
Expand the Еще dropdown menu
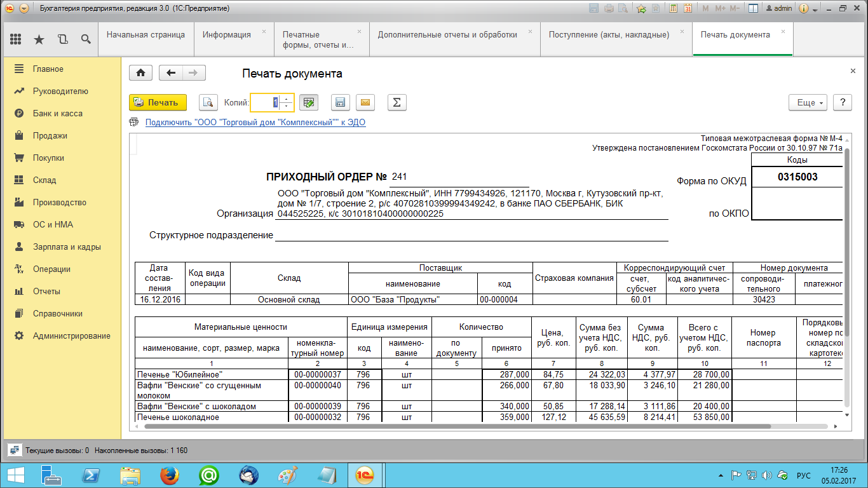(x=808, y=102)
